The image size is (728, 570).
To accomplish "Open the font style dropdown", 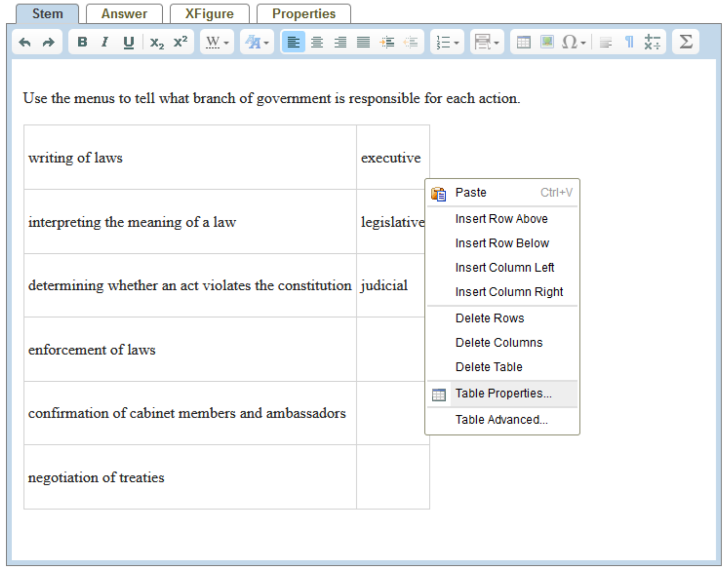I will click(257, 42).
